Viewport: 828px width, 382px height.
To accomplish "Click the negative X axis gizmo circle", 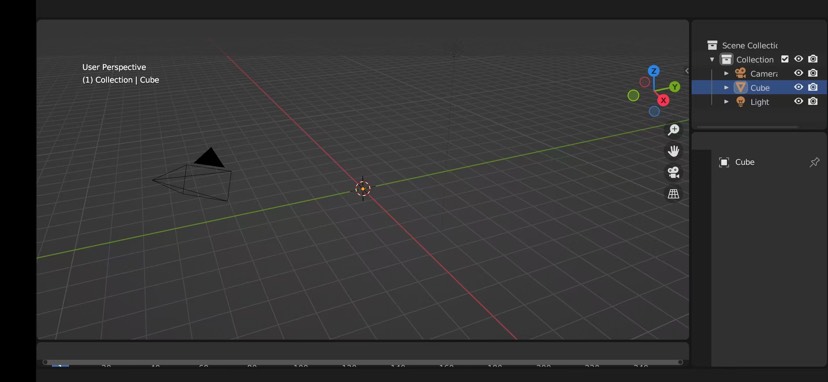I will 645,82.
